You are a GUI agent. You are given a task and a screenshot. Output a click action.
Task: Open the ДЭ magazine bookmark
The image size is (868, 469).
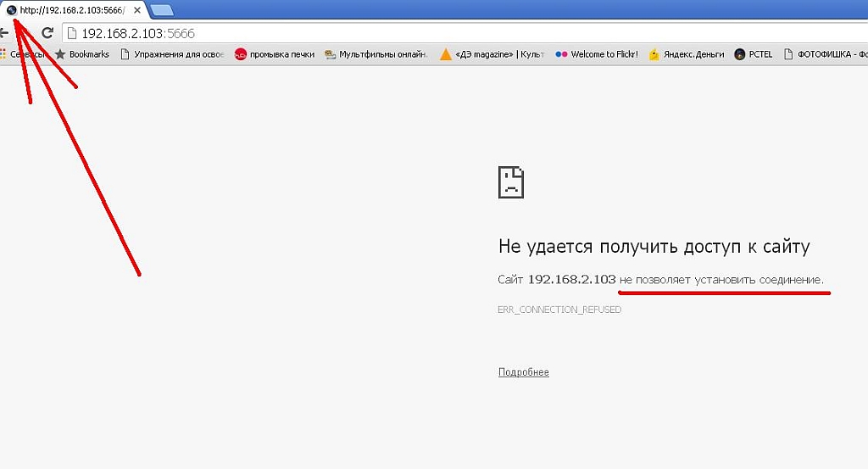492,54
